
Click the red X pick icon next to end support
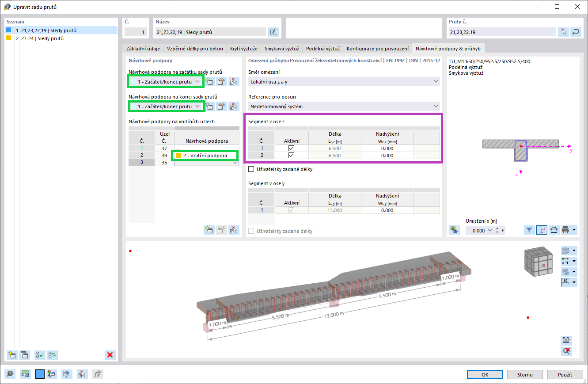point(234,106)
